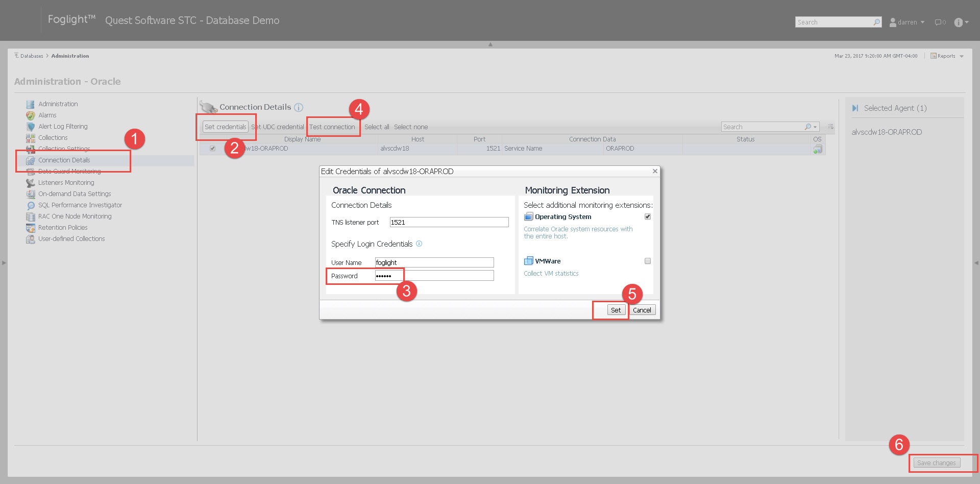The height and width of the screenshot is (484, 980).
Task: Click the Connection Details info icon
Action: [299, 107]
